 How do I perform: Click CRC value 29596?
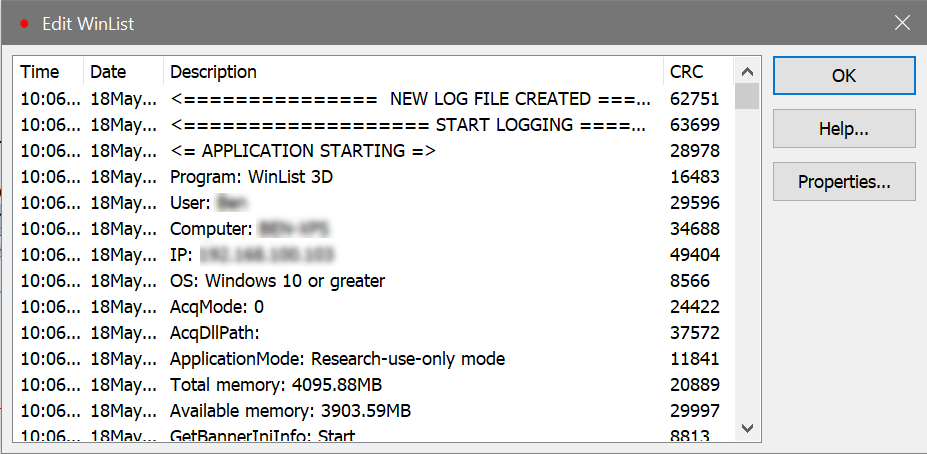[695, 203]
